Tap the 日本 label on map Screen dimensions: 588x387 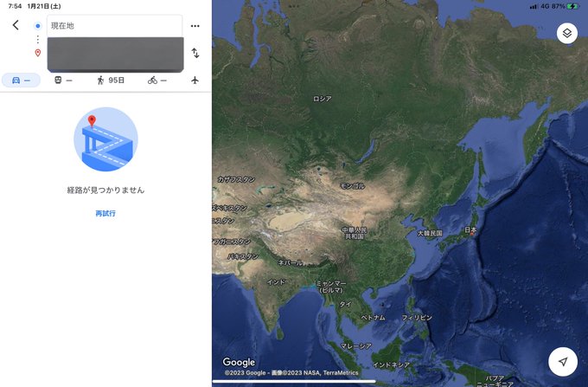[470, 229]
